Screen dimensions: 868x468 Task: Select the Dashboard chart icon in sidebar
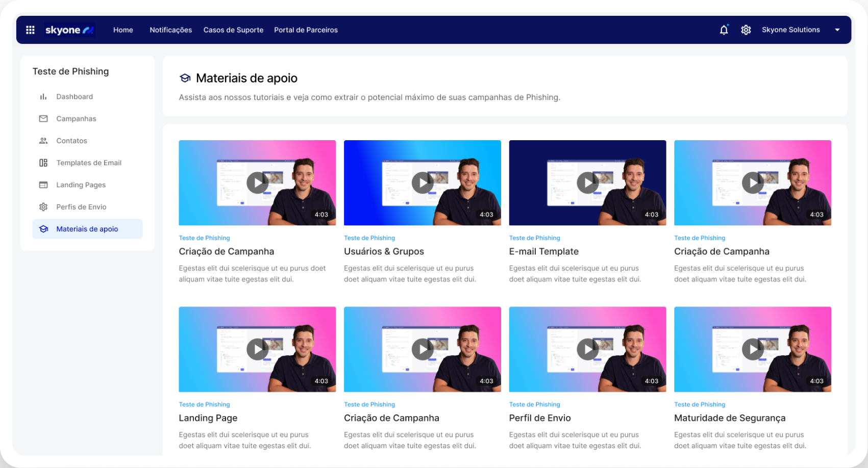pyautogui.click(x=43, y=96)
